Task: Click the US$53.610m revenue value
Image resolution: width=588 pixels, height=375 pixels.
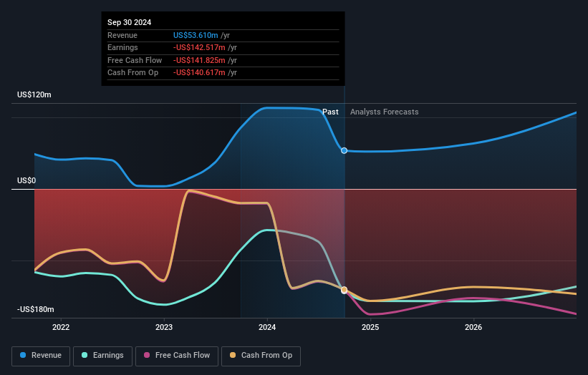Action: (x=196, y=35)
